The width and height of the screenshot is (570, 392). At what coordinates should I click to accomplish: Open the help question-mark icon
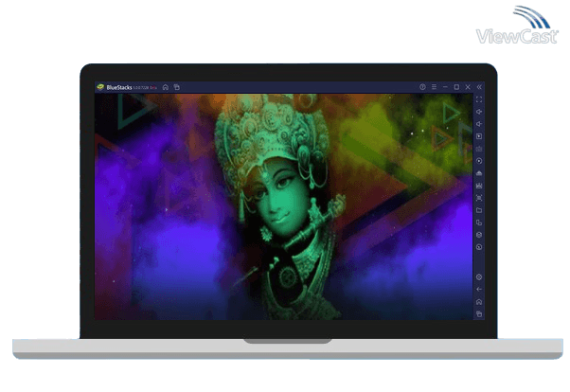422,87
